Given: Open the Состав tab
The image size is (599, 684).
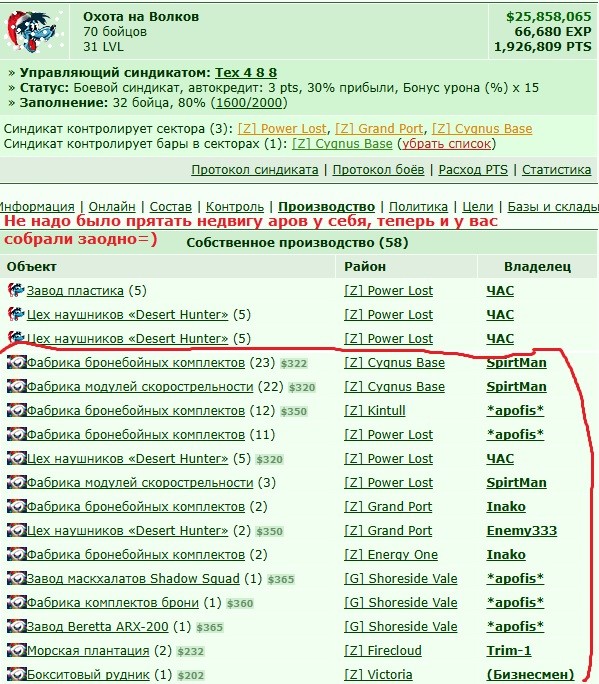Looking at the screenshot, I should (x=171, y=206).
